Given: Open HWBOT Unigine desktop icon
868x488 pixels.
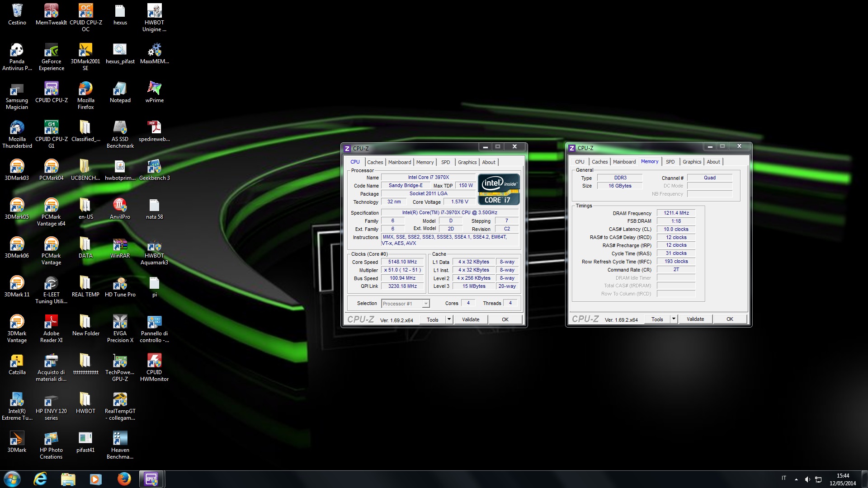Looking at the screenshot, I should point(154,18).
